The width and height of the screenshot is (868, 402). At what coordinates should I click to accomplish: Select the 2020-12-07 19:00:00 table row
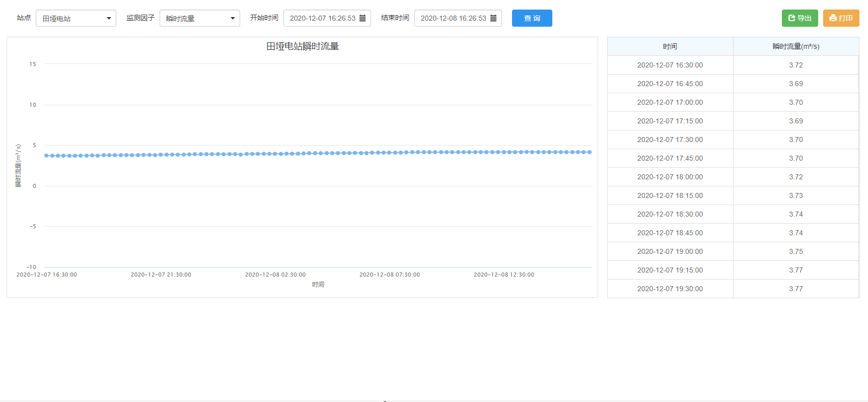pyautogui.click(x=670, y=251)
